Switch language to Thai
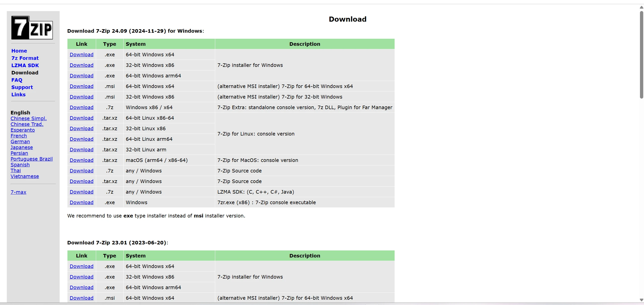Image resolution: width=644 pixels, height=305 pixels. [x=16, y=170]
